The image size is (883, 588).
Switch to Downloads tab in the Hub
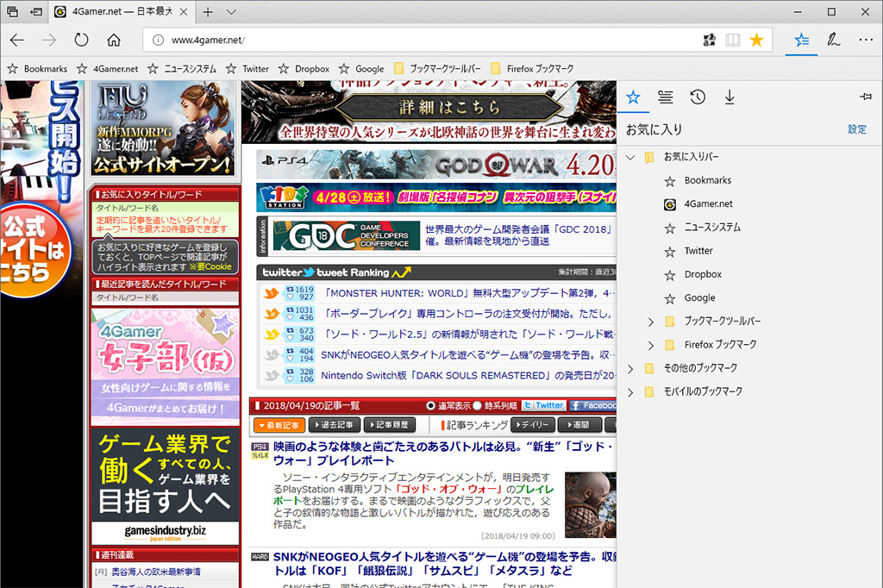[x=730, y=97]
